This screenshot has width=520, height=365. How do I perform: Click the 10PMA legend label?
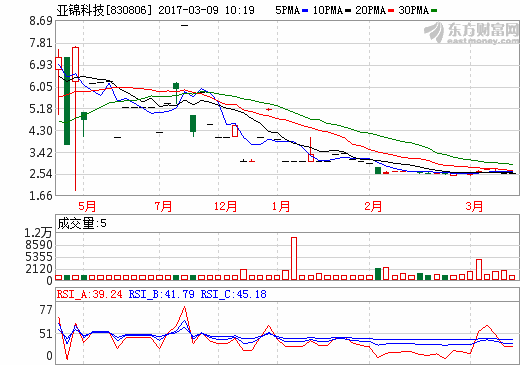[x=327, y=10]
